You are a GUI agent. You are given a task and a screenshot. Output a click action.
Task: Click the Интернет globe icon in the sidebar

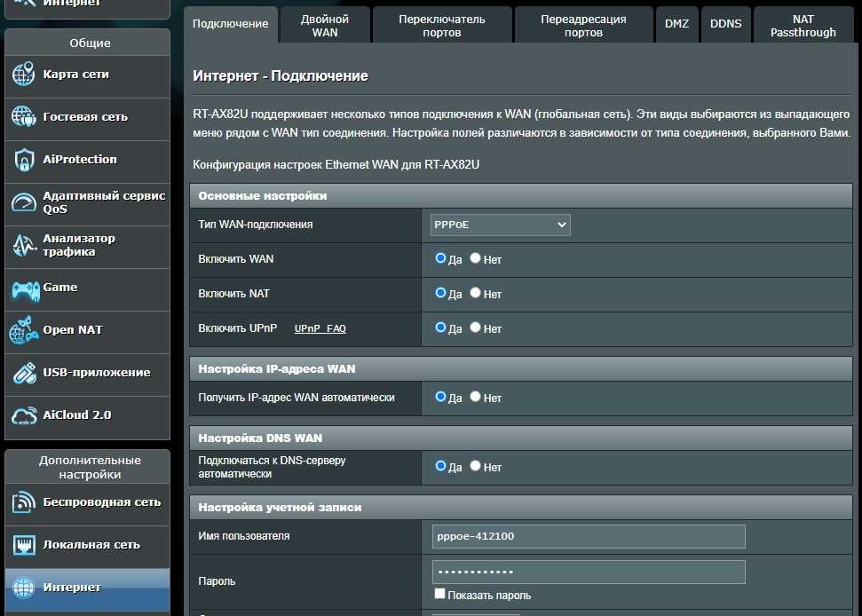24,588
